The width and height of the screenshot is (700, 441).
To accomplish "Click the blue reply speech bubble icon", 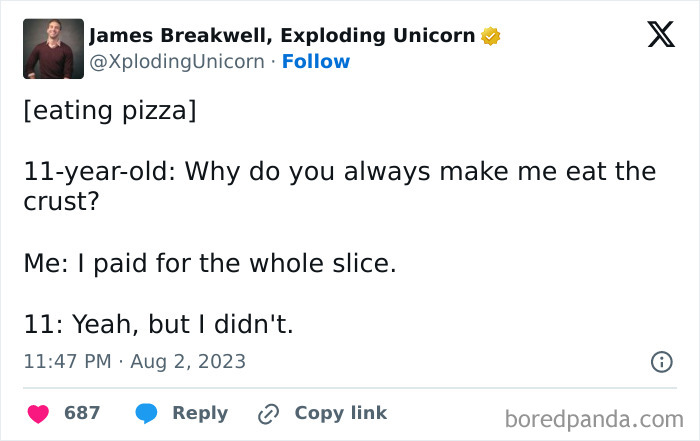I will pos(146,413).
